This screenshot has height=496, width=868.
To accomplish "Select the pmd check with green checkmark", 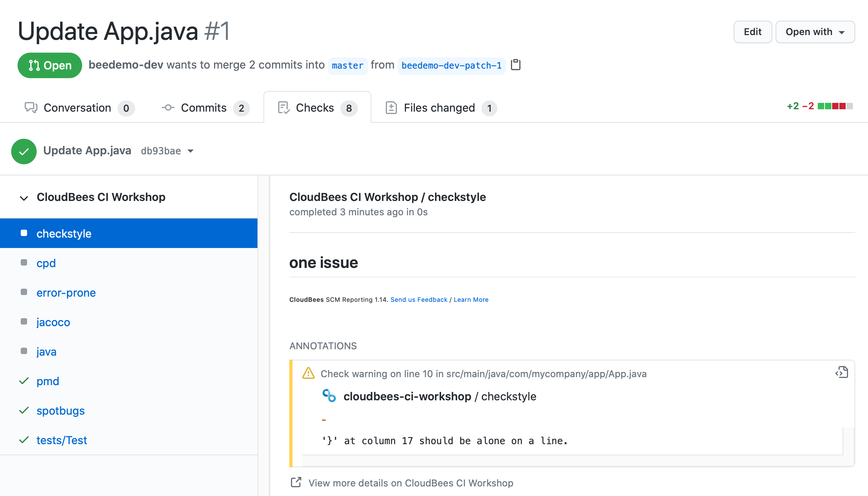I will click(24, 380).
